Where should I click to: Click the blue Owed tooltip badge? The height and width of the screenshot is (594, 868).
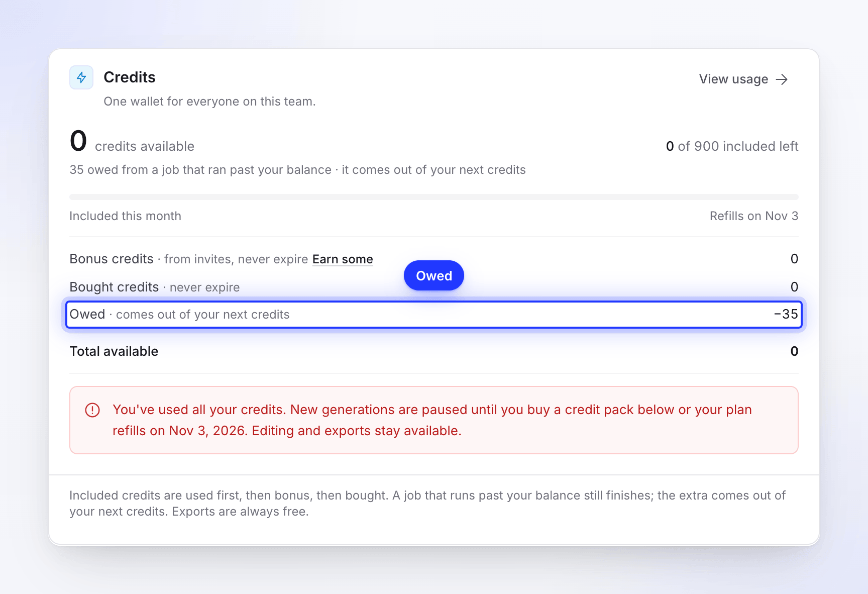click(x=434, y=275)
